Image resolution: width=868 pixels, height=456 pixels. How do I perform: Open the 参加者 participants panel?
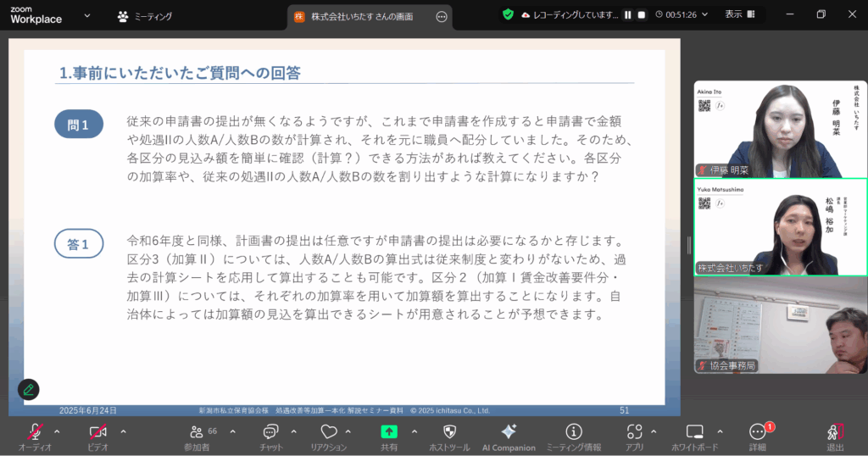197,432
